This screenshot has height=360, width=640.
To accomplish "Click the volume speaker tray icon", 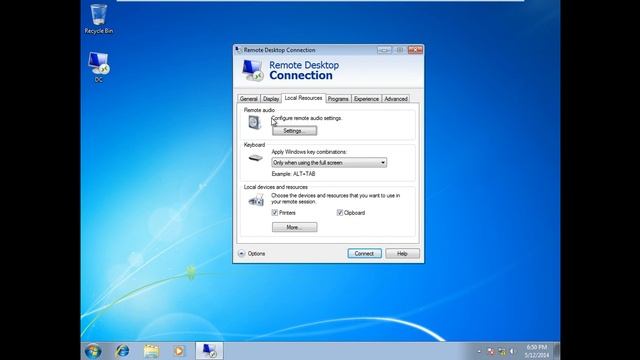I will (x=512, y=351).
